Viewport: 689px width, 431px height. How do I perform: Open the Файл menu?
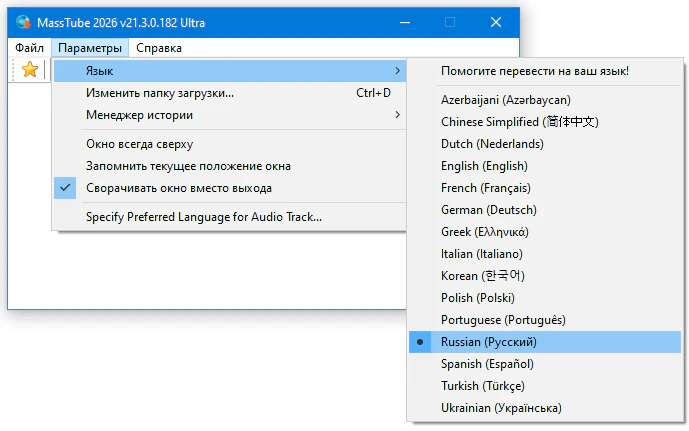29,48
